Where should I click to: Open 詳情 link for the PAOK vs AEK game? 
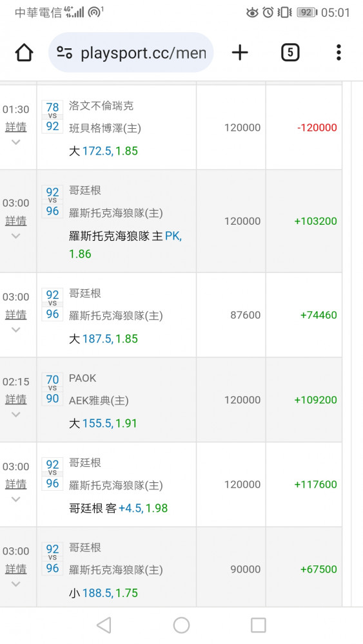click(x=15, y=399)
